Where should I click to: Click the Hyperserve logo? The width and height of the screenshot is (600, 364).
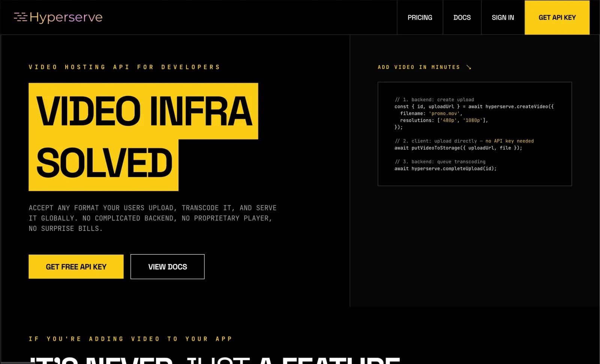point(58,17)
